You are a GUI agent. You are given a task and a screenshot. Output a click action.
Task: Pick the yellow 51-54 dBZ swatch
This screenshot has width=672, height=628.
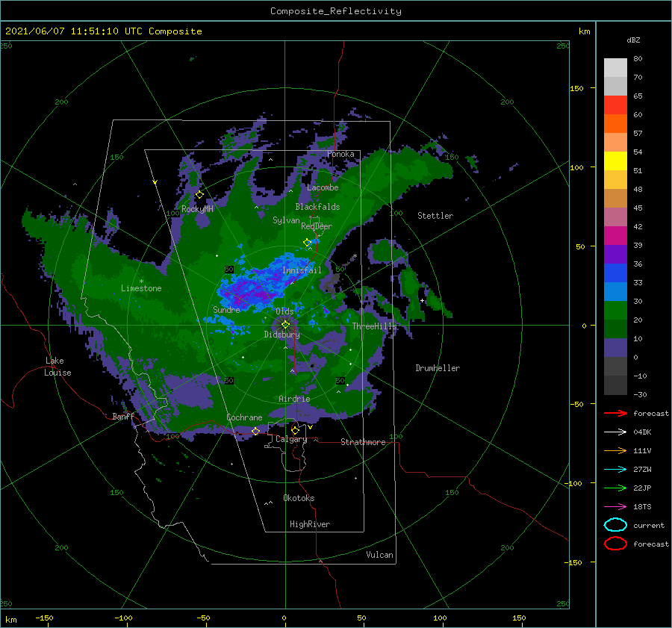[615, 161]
